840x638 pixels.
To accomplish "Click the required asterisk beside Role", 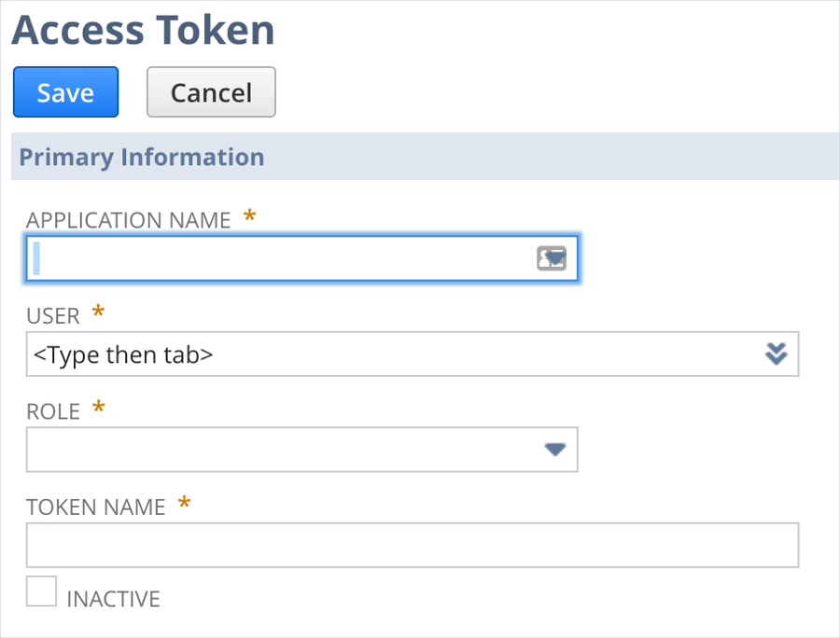I will click(x=99, y=409).
